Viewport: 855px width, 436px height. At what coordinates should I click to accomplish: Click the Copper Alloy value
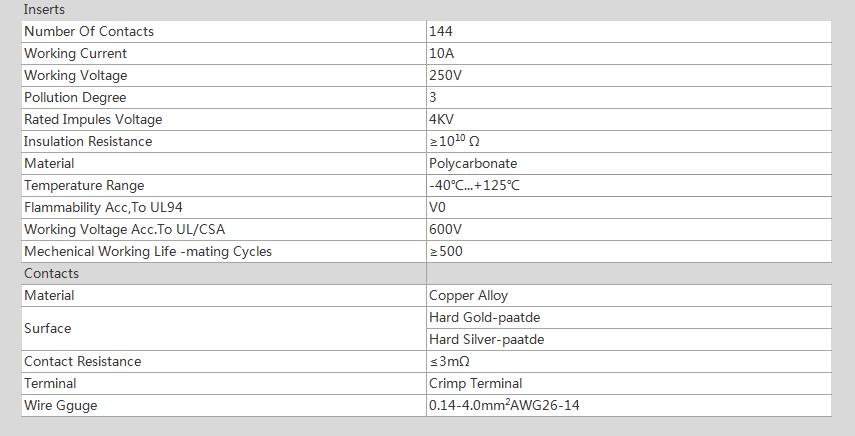tap(468, 296)
